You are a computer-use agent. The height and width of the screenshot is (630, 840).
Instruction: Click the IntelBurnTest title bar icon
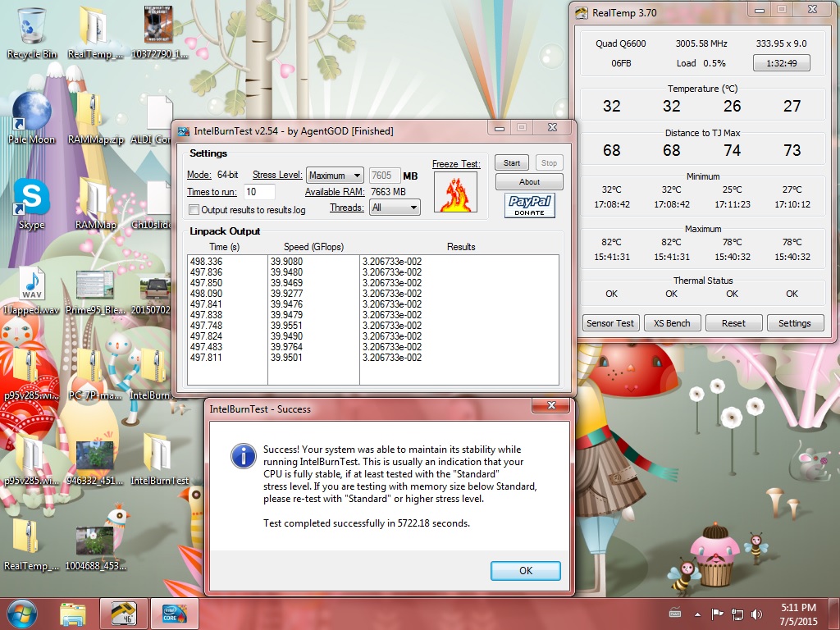coord(183,131)
